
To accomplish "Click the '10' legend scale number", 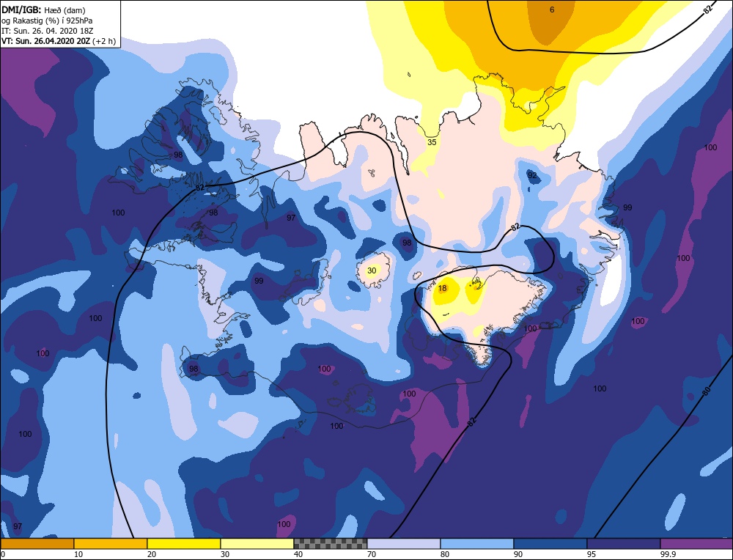I will coord(78,554).
